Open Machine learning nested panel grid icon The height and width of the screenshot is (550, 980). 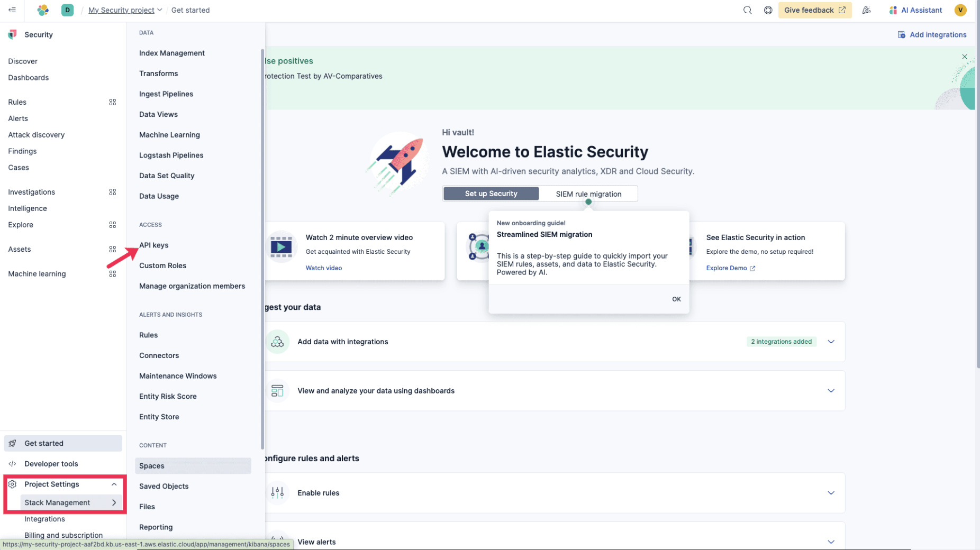(x=113, y=274)
